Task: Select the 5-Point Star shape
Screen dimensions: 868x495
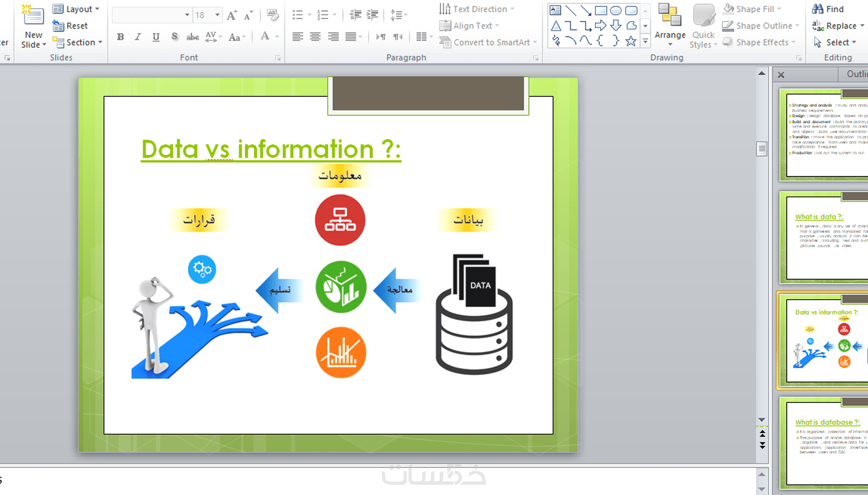Action: [631, 41]
